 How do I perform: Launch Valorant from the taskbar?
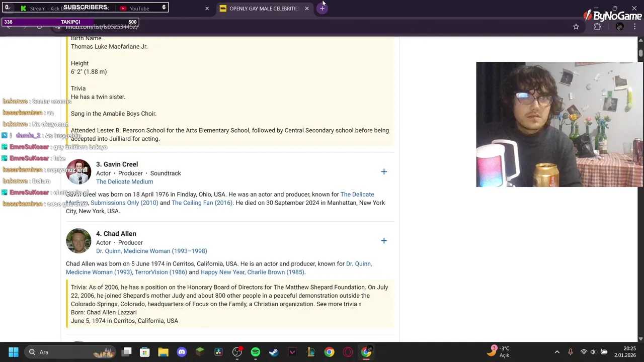(292, 352)
